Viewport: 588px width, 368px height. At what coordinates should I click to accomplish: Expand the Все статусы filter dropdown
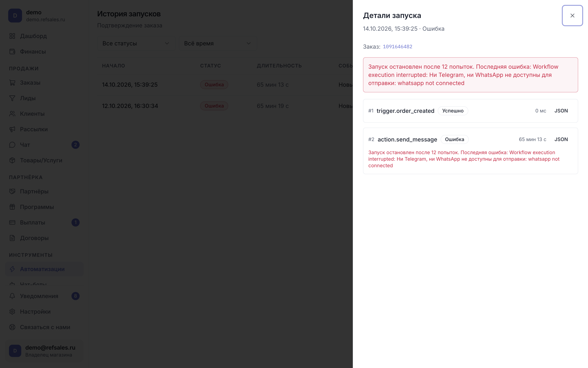[136, 43]
